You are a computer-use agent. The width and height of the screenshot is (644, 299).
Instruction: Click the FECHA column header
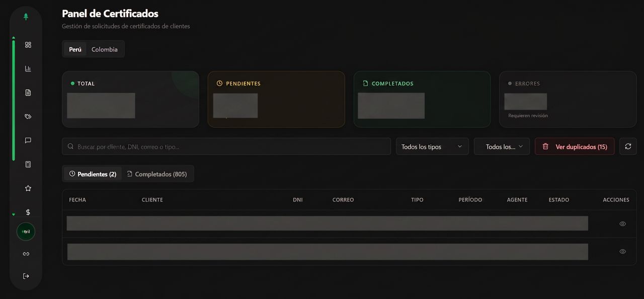[x=77, y=200]
